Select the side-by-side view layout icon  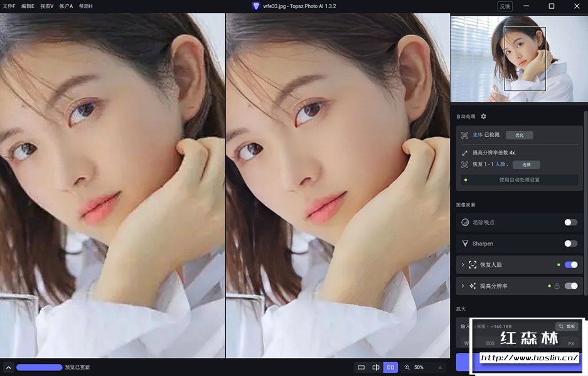coord(390,367)
